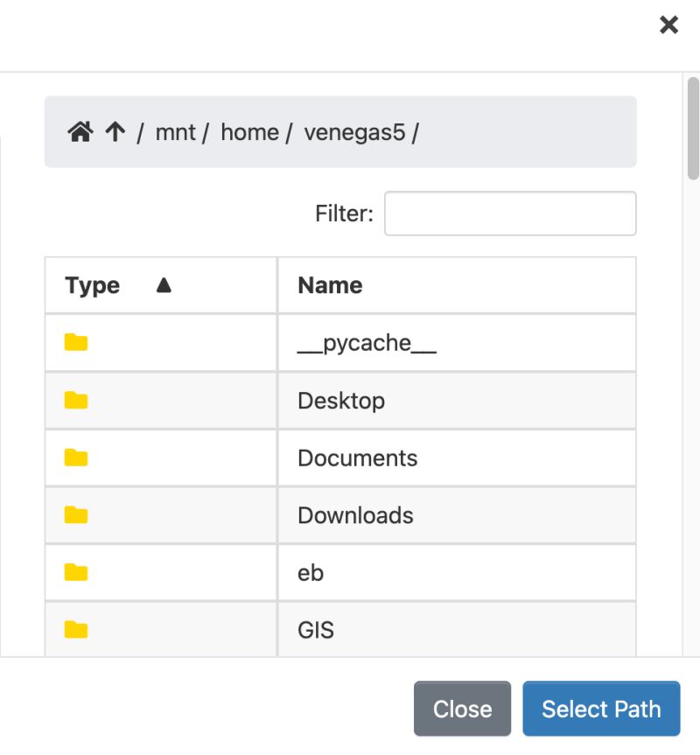
Task: Confirm with the Select Path button
Action: coord(601,709)
